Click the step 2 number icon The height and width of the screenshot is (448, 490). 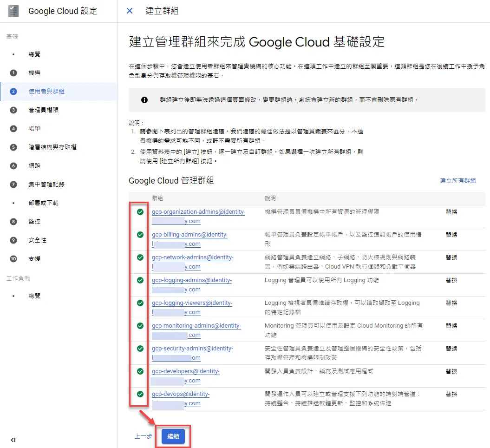(x=13, y=91)
